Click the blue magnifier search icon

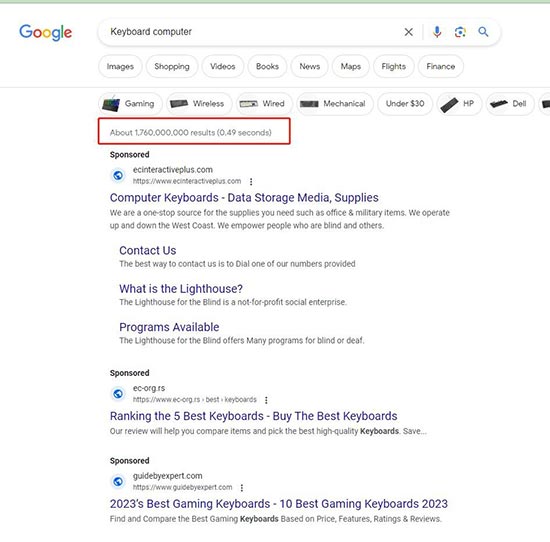point(483,32)
